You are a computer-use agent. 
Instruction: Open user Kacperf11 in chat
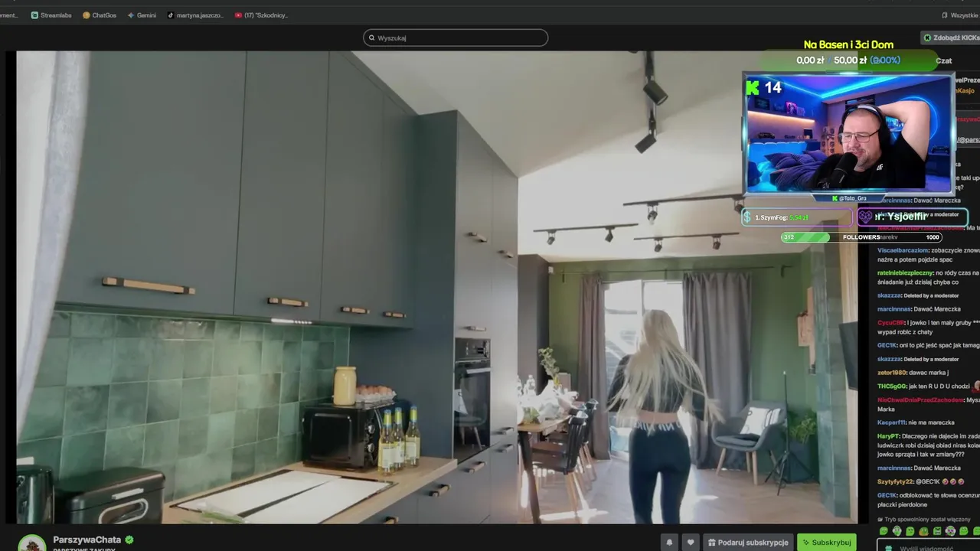coord(892,422)
